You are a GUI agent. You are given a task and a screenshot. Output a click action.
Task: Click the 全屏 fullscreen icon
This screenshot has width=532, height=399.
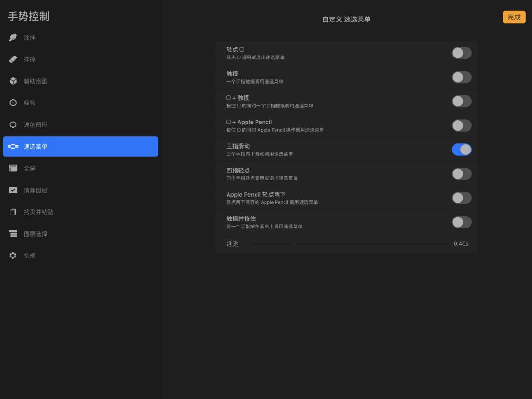tap(13, 168)
